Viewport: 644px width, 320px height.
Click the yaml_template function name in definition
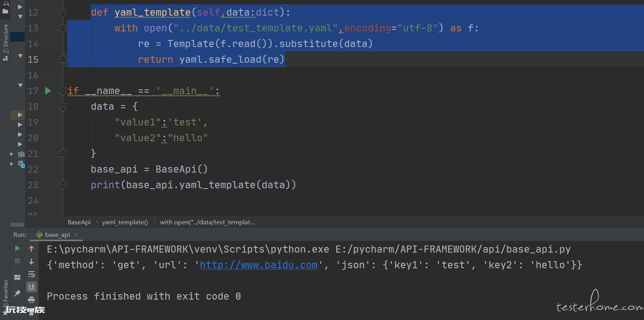(x=152, y=13)
